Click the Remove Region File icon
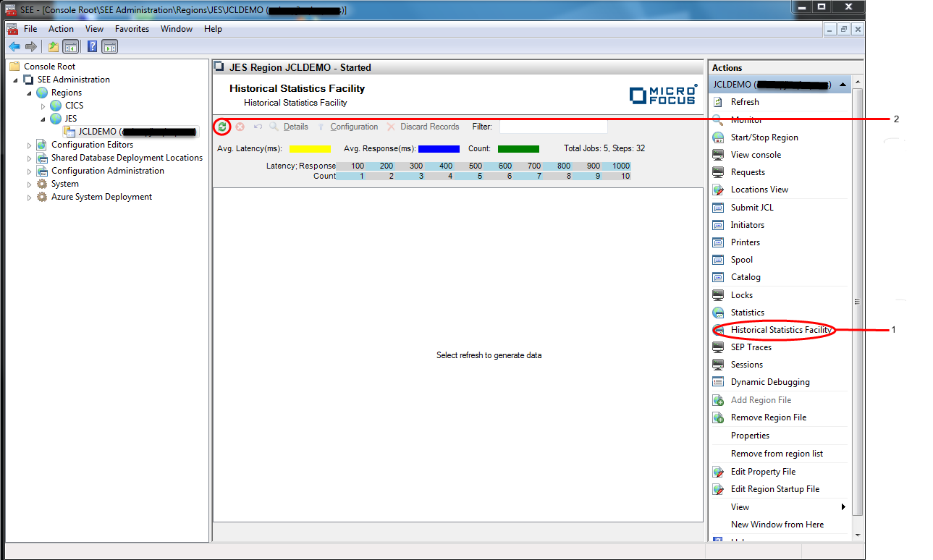The height and width of the screenshot is (560, 933). 718,417
